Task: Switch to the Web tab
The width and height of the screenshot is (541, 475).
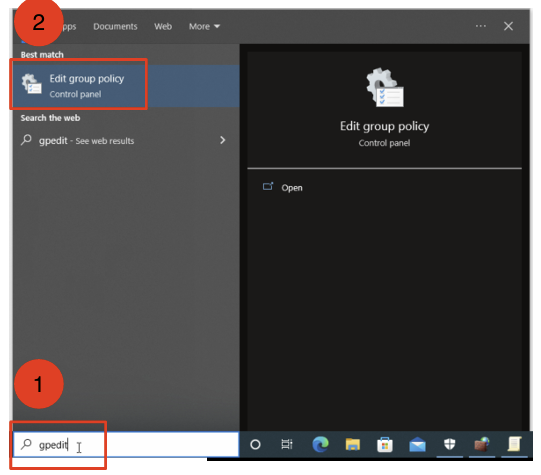Action: coord(163,27)
